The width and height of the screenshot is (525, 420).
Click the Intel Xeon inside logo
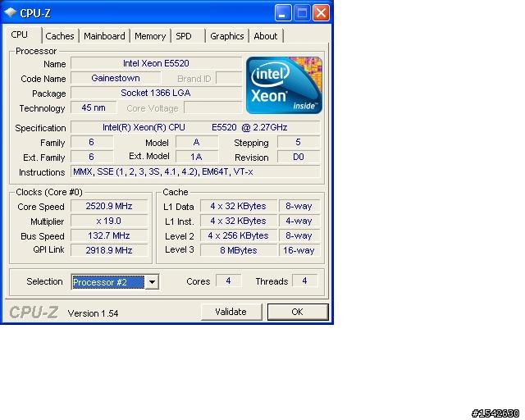point(285,85)
